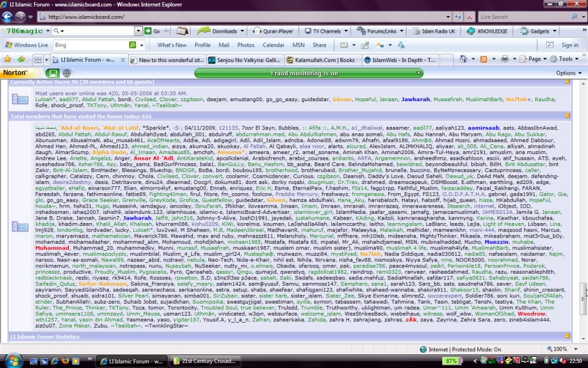This screenshot has width=588, height=368.
Task: Click the red Stop loading icon
Action: pos(469,17)
